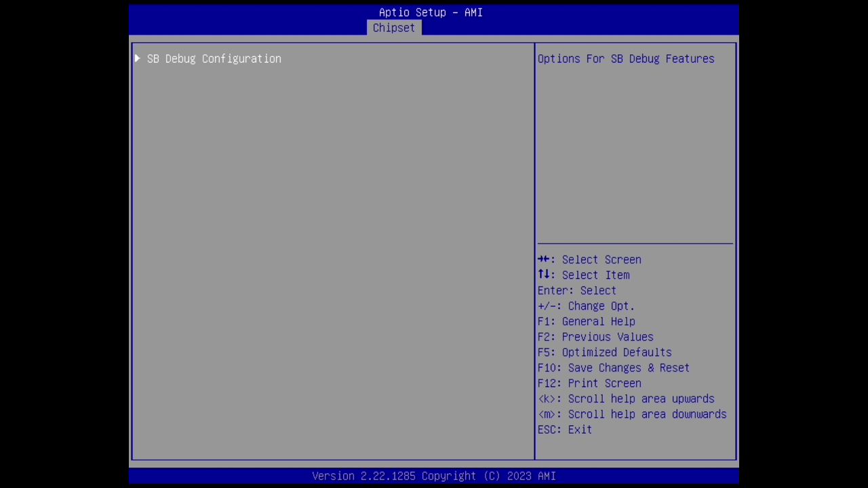Click the 'Enter: Select' help line
868x488 pixels.
(x=577, y=291)
